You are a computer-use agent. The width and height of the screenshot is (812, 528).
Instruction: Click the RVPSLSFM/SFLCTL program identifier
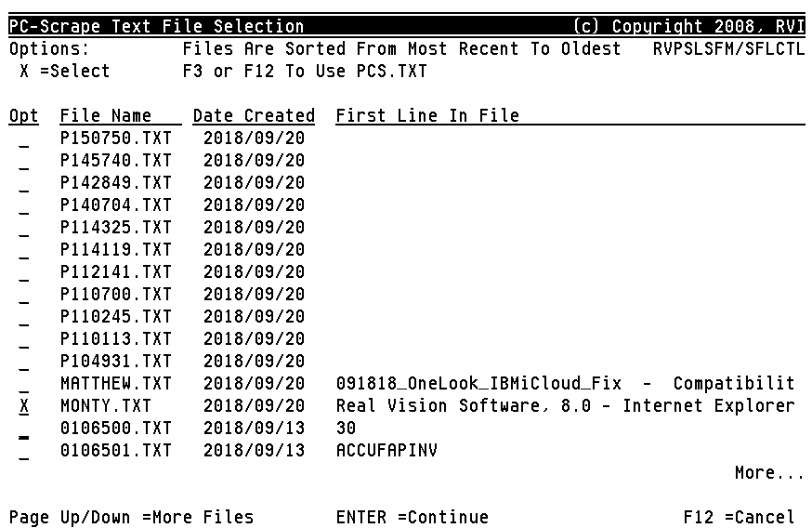click(728, 48)
